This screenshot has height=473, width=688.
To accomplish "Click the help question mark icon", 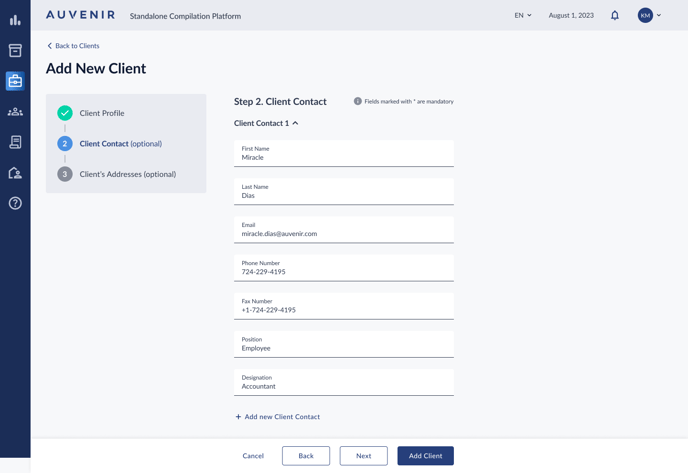I will [15, 203].
